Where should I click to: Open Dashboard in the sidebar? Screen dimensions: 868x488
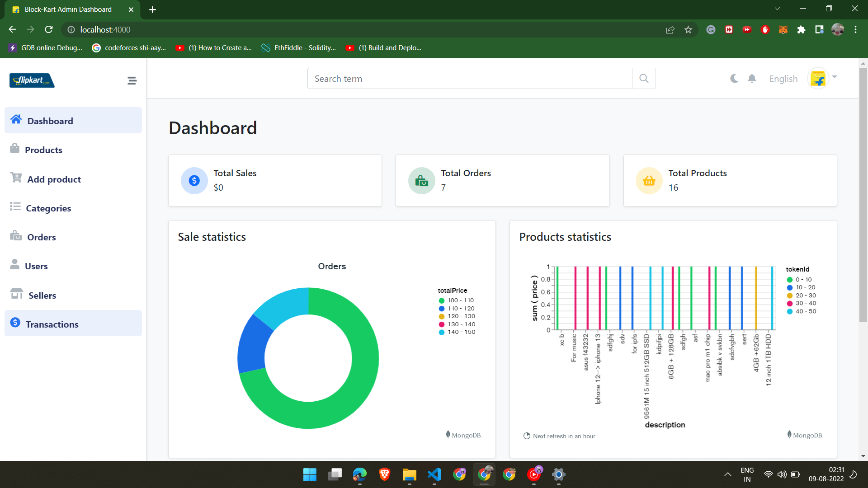73,121
